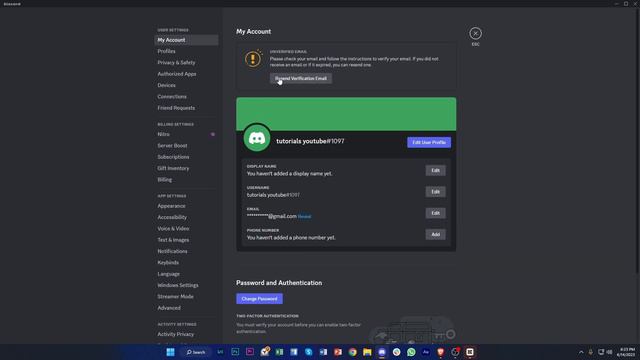Click the username tutorials youtube#1097 heading
Viewport: 640px width, 360px height.
coord(310,141)
